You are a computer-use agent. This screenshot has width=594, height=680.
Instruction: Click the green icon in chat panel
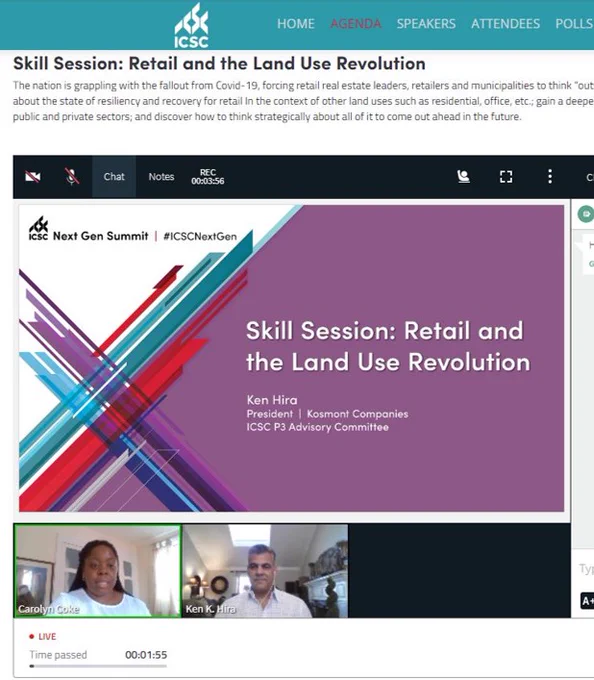tap(586, 214)
